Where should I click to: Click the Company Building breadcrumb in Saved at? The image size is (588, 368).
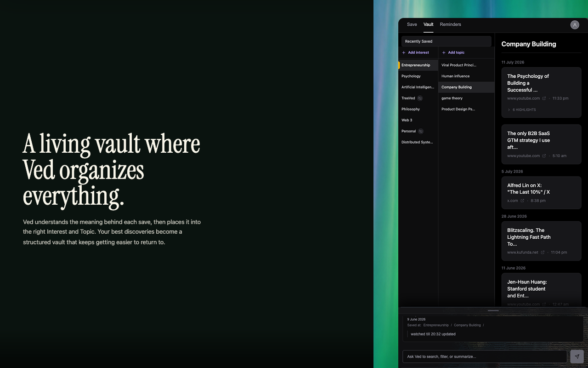(x=467, y=325)
